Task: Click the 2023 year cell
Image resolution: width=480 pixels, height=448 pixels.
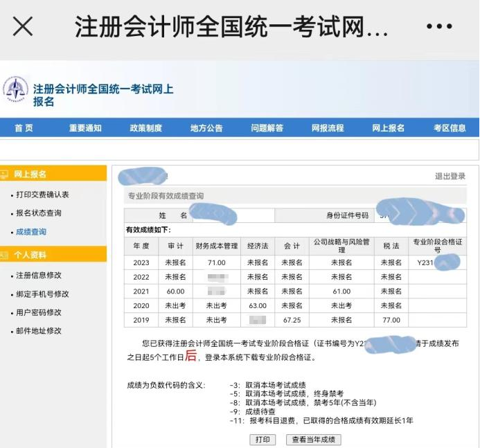Action: [141, 262]
